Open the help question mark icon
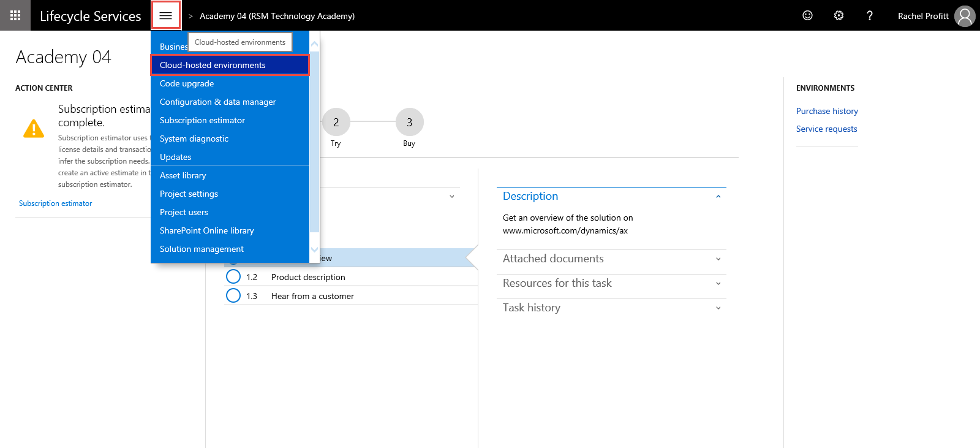This screenshot has height=448, width=980. click(870, 15)
